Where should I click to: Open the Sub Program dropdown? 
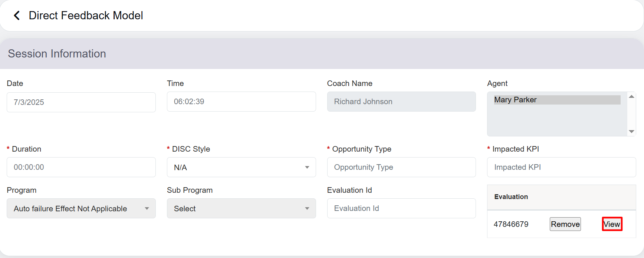pyautogui.click(x=241, y=209)
